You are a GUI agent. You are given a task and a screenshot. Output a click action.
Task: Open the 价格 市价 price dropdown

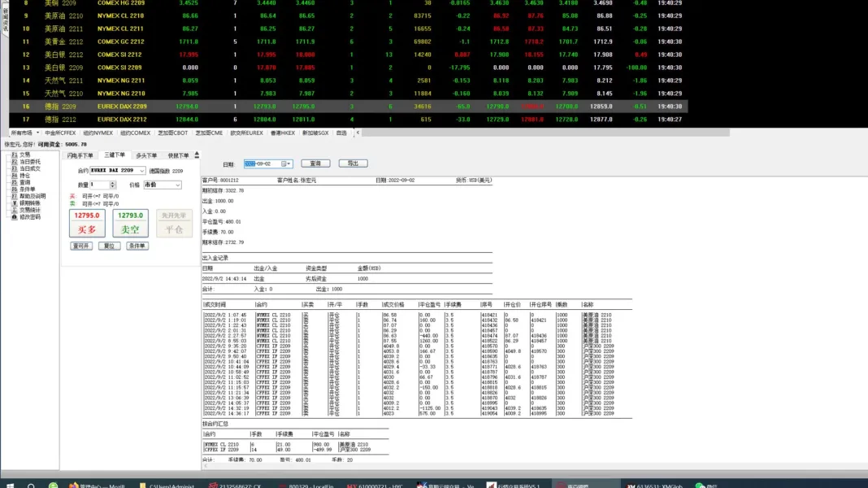coord(163,185)
